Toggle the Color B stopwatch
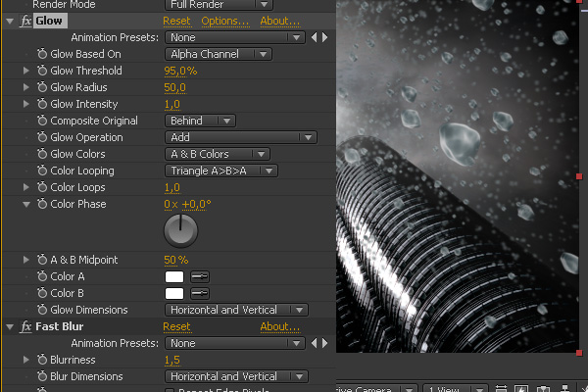The width and height of the screenshot is (588, 392). pyautogui.click(x=42, y=293)
